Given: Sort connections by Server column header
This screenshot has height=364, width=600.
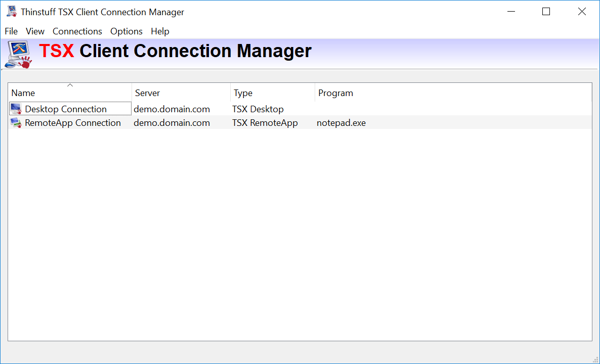Looking at the screenshot, I should click(x=147, y=93).
